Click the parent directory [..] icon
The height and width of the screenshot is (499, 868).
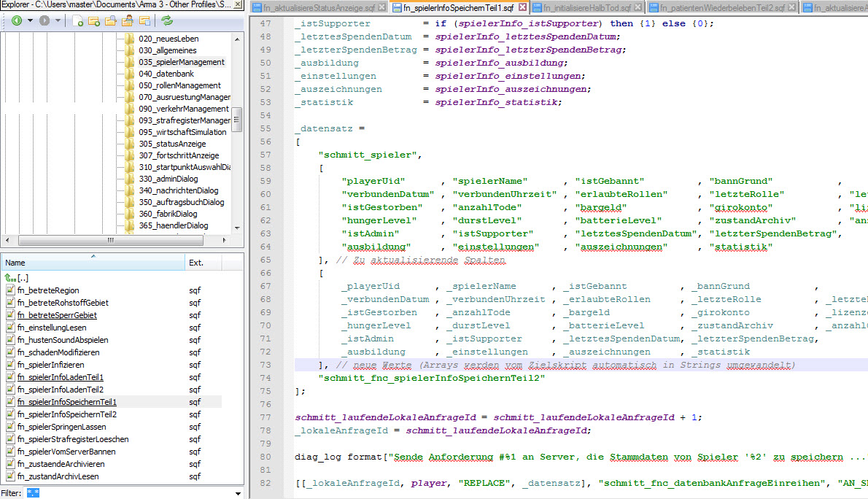click(10, 278)
